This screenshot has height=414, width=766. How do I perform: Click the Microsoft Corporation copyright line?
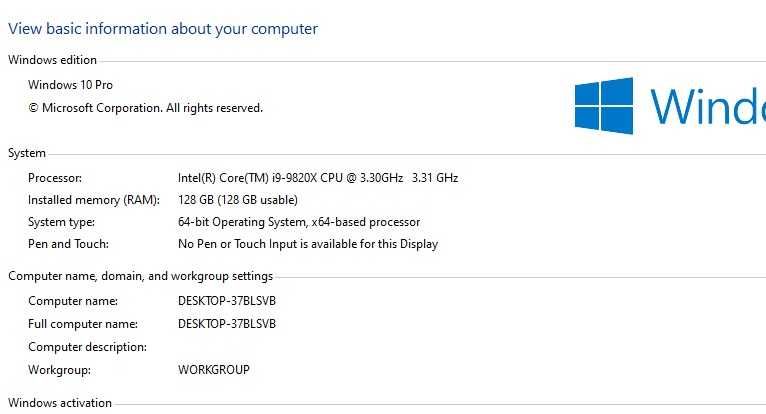click(x=145, y=108)
